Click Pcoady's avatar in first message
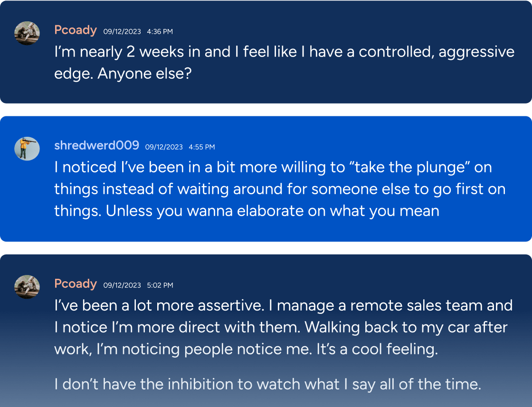The height and width of the screenshot is (407, 532). 27,33
